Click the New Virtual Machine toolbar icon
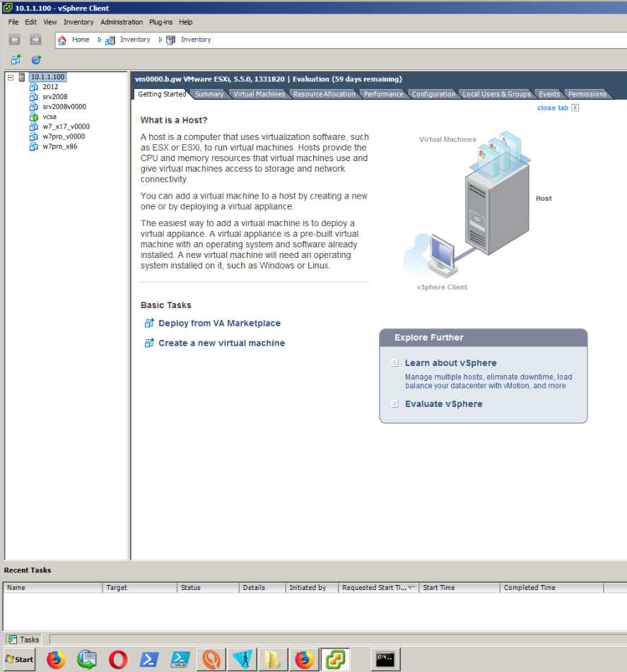 click(x=16, y=60)
